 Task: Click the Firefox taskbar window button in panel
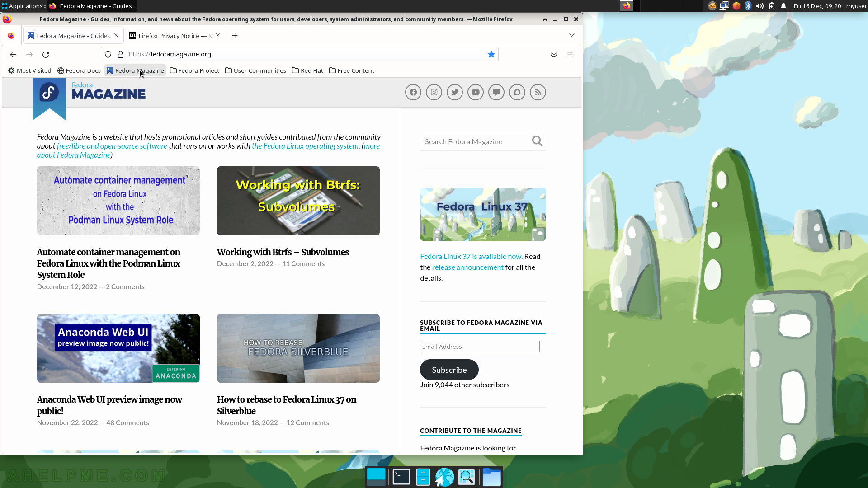click(92, 6)
